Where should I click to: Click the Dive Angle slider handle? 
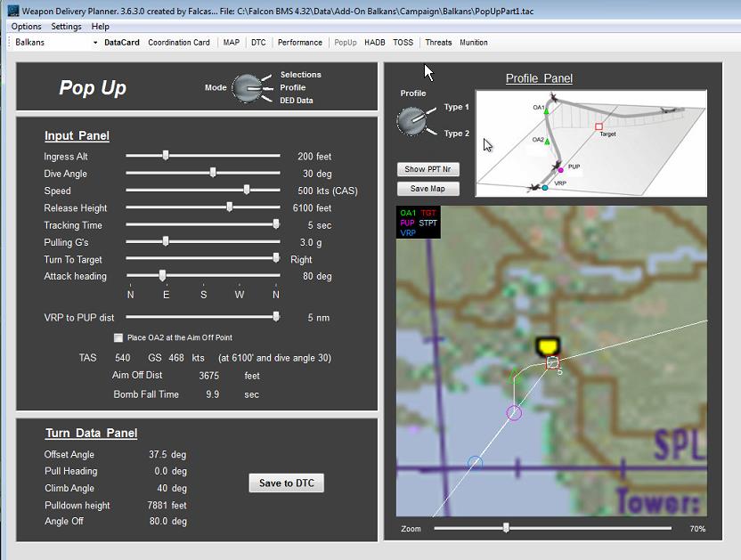pos(213,174)
